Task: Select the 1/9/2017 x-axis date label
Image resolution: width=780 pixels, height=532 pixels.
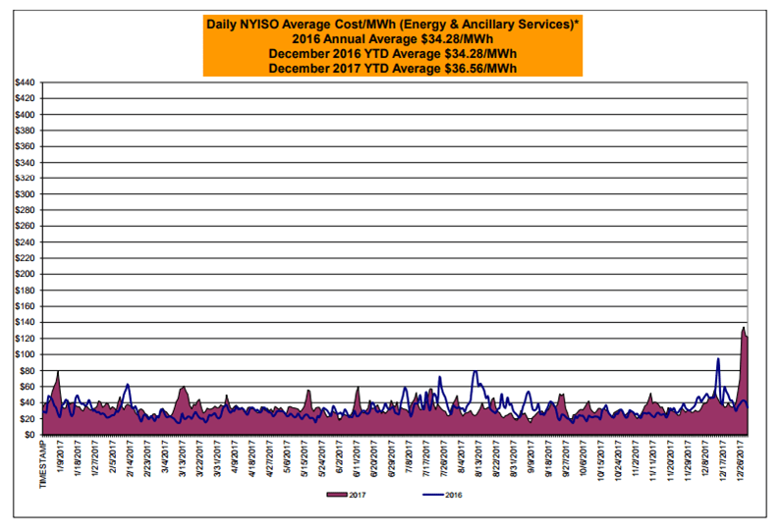Action: pos(62,460)
